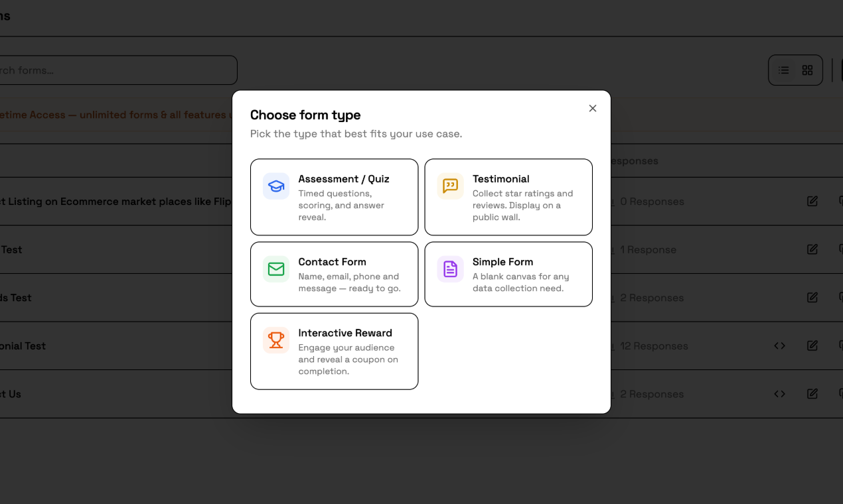The height and width of the screenshot is (504, 843).
Task: Click the Testimonial speech bubble icon
Action: click(x=450, y=186)
